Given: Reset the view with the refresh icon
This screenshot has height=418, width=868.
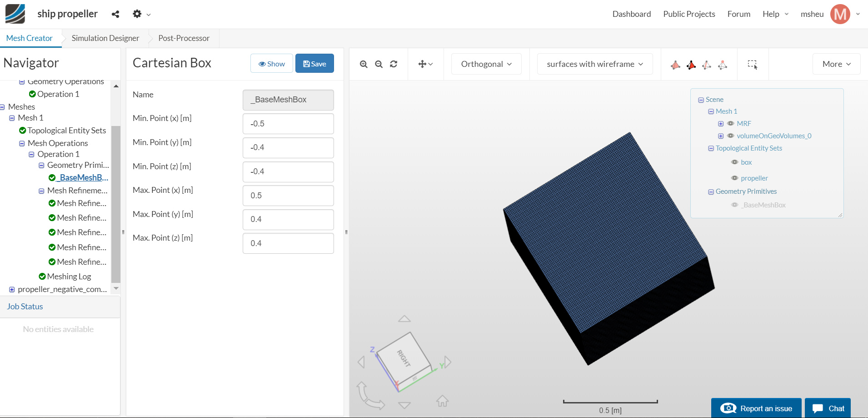Looking at the screenshot, I should [x=394, y=64].
